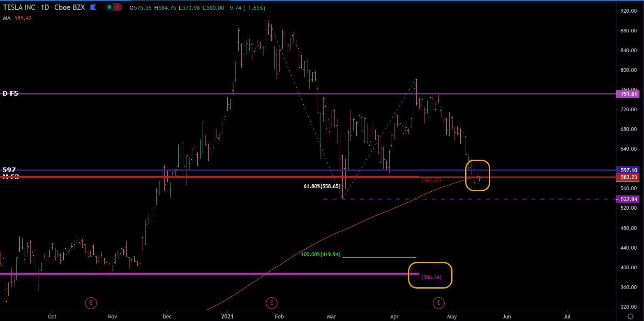Open the earnings marker just before February
Screen dimensions: 644x321
(271, 303)
